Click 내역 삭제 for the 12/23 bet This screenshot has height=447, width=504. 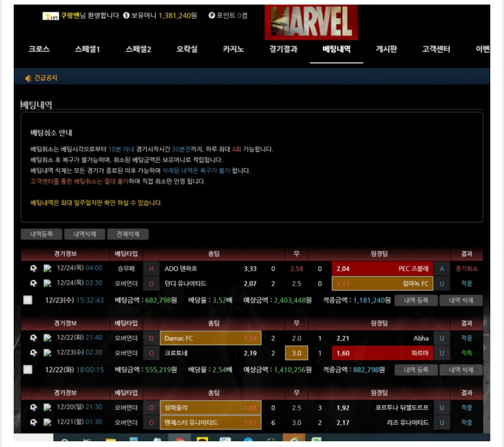(x=461, y=300)
